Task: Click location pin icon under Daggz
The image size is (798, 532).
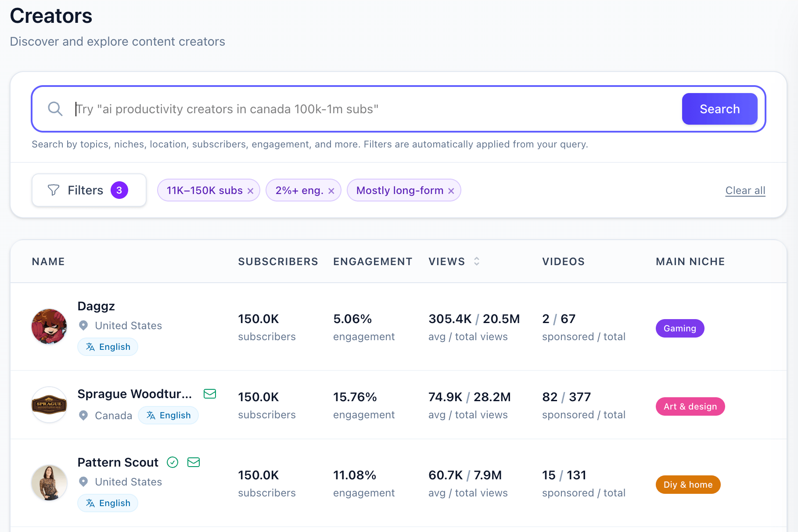Action: tap(83, 325)
